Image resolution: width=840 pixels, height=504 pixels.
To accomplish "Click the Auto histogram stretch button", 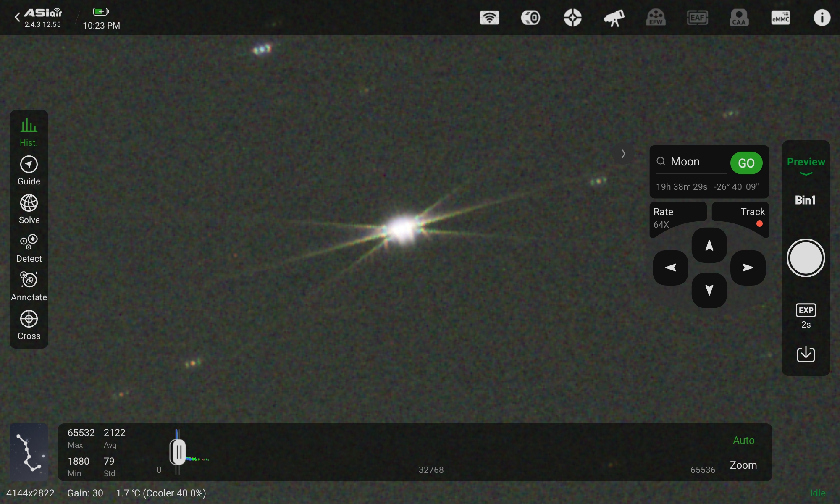I will pyautogui.click(x=743, y=440).
